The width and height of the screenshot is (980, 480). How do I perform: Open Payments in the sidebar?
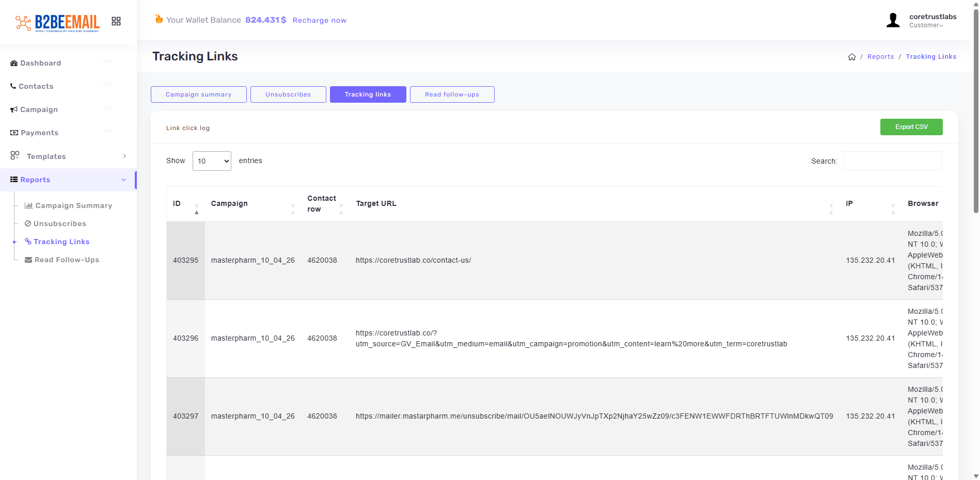39,133
